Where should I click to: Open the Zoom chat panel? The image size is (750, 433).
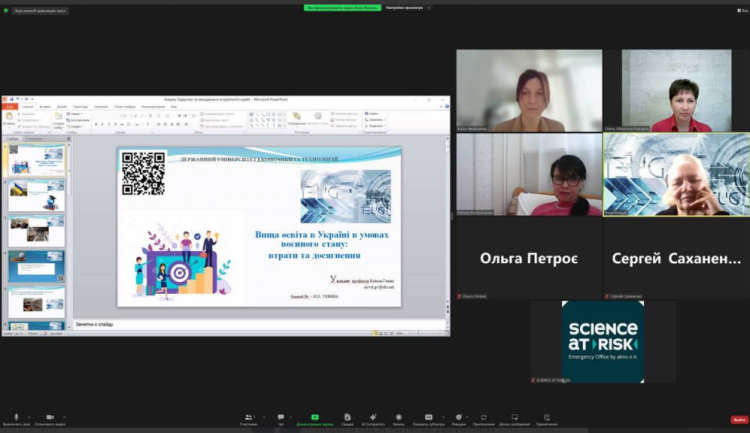coord(281,417)
